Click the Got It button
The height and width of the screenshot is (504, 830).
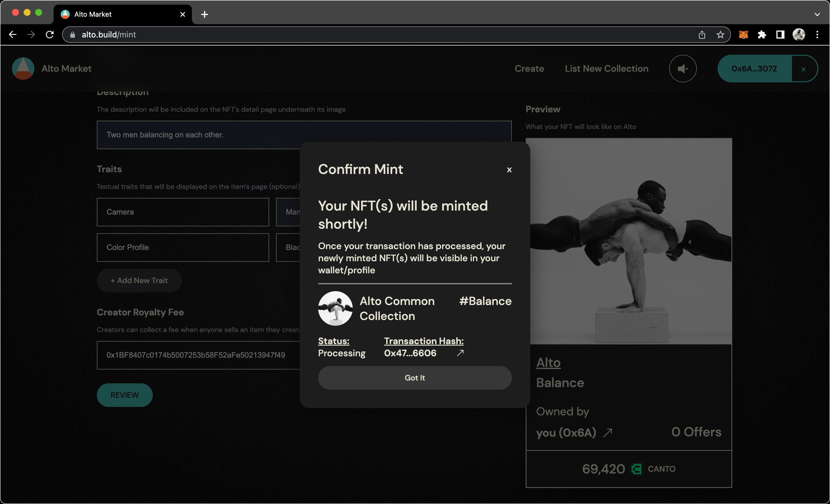pos(415,378)
